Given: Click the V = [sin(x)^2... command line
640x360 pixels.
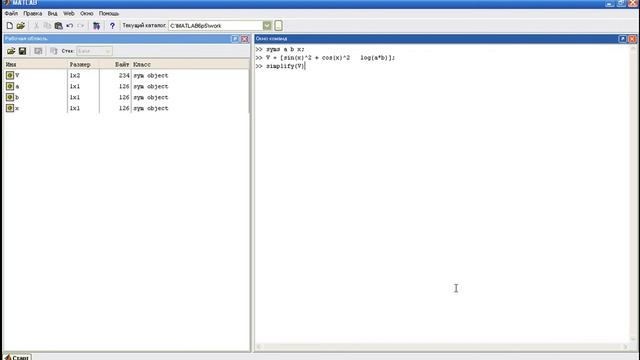Looking at the screenshot, I should tap(330, 58).
